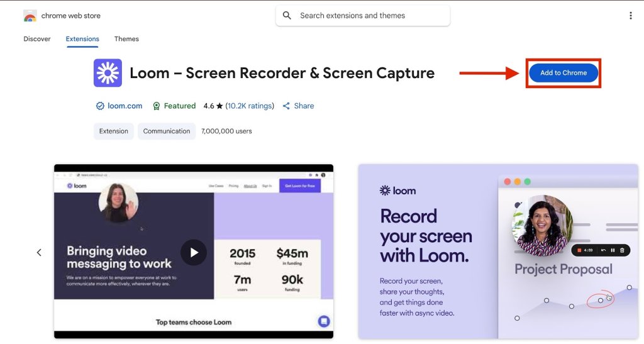
Task: Click the Extension category chip
Action: coord(114,131)
